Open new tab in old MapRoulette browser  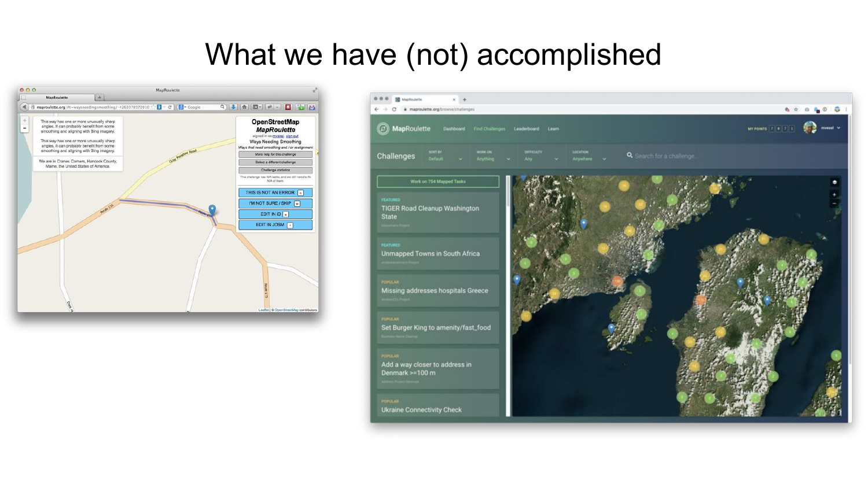100,98
